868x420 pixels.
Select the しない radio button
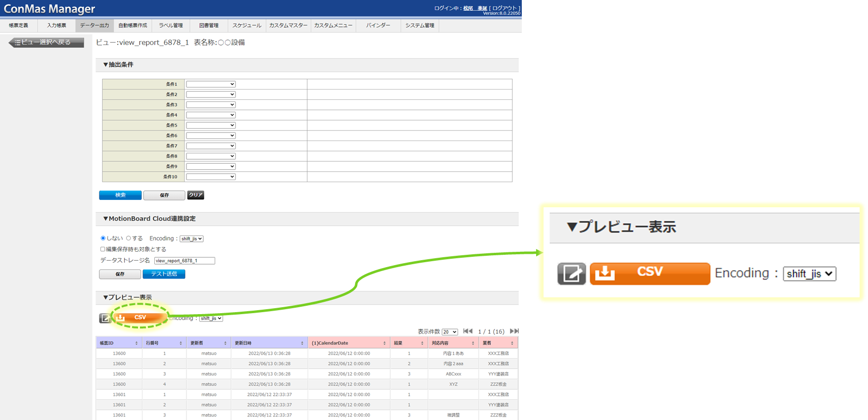(x=103, y=238)
